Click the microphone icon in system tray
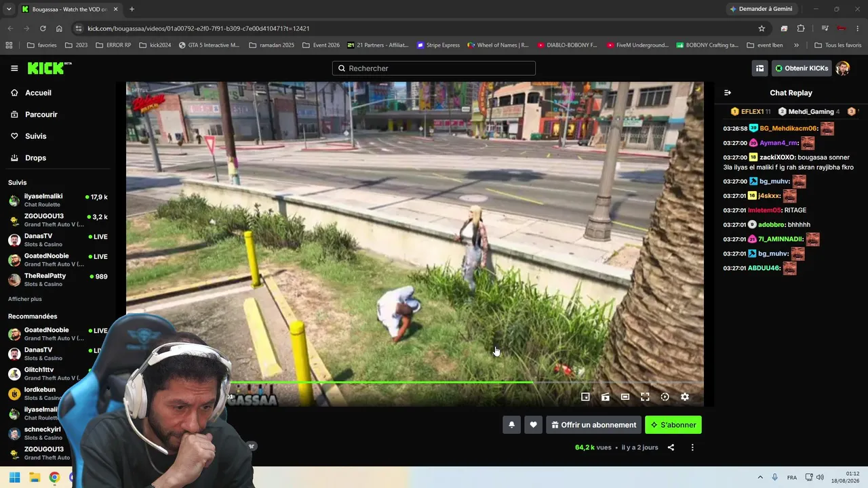This screenshot has height=488, width=868. point(775,477)
